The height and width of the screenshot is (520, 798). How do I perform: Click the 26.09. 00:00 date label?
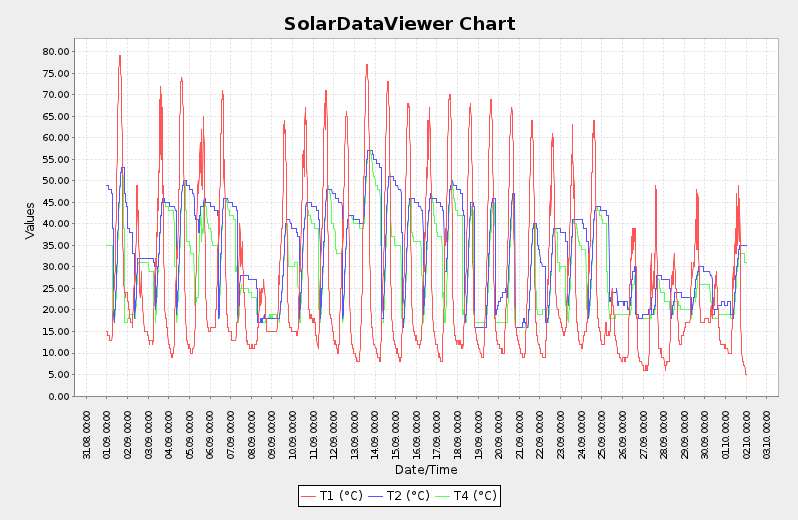(622, 435)
